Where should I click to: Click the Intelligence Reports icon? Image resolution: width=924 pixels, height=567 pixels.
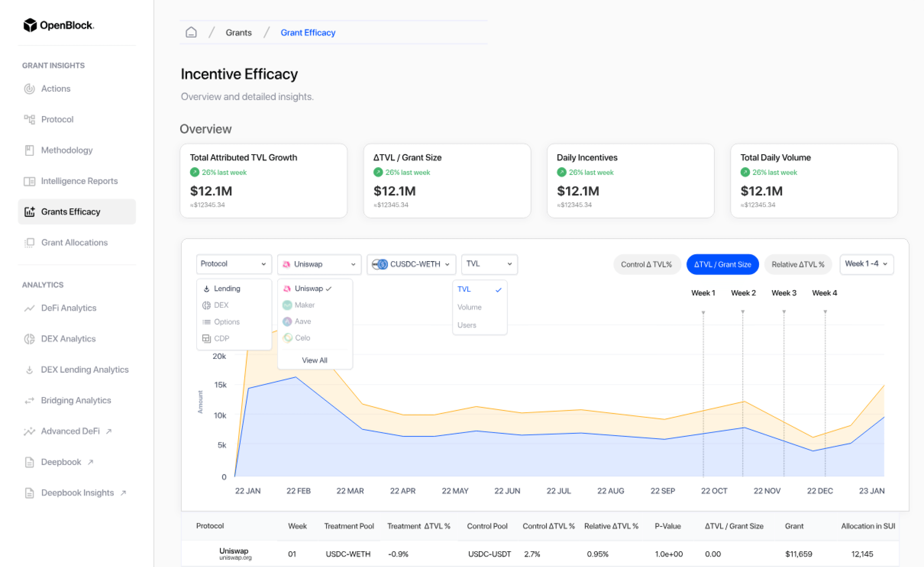click(30, 181)
